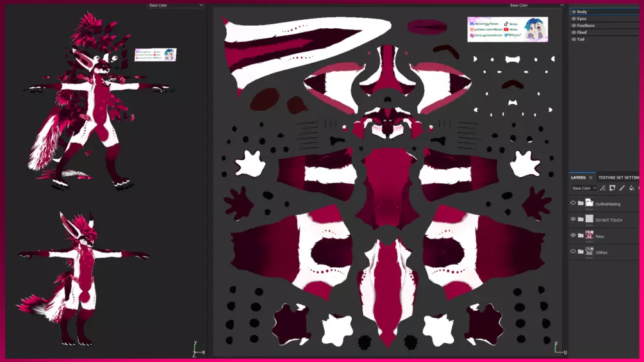Hide the OutlineMasking layer folder
This screenshot has height=362, width=644.
click(x=574, y=202)
